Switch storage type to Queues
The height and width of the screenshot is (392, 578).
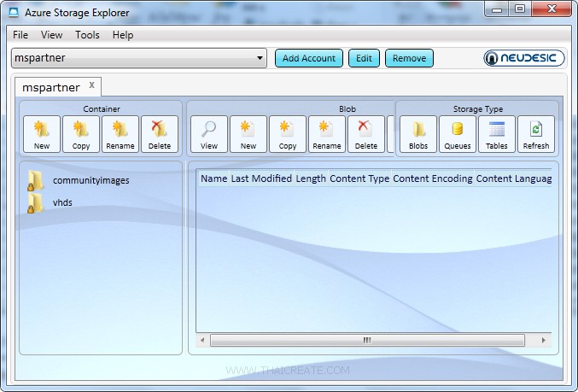coord(458,134)
